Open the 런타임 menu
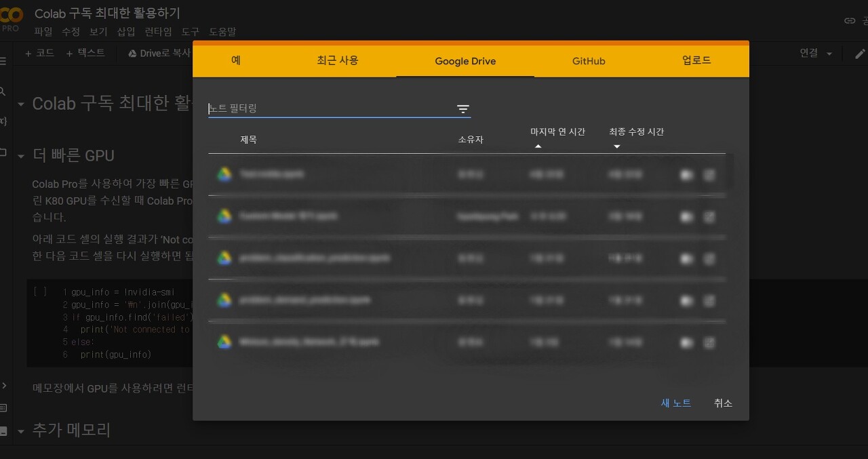The height and width of the screenshot is (459, 868). [159, 32]
